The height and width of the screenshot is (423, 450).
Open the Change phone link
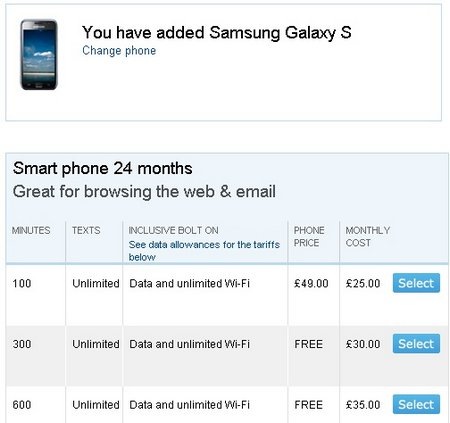(x=119, y=51)
